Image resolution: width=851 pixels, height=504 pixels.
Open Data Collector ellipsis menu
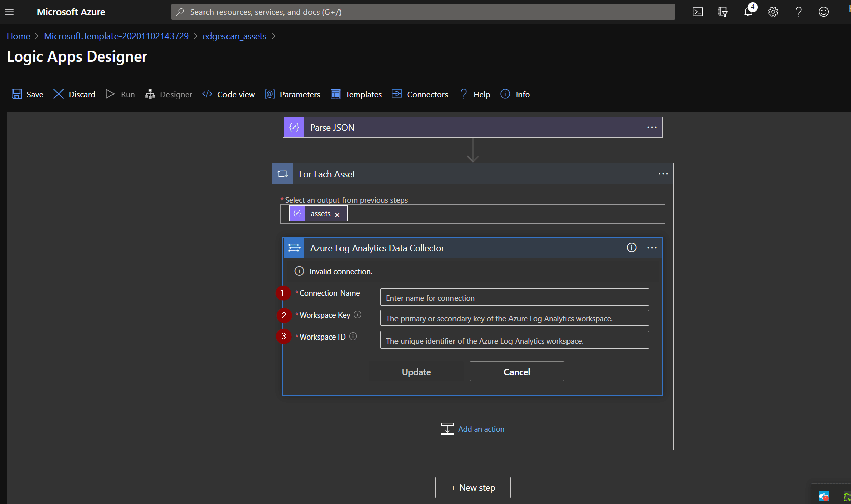pyautogui.click(x=652, y=248)
